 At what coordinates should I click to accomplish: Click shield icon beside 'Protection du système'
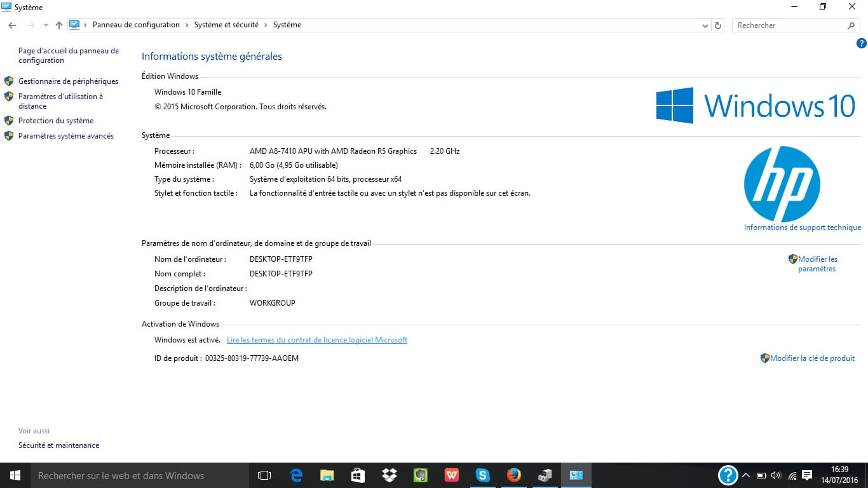[x=9, y=121]
